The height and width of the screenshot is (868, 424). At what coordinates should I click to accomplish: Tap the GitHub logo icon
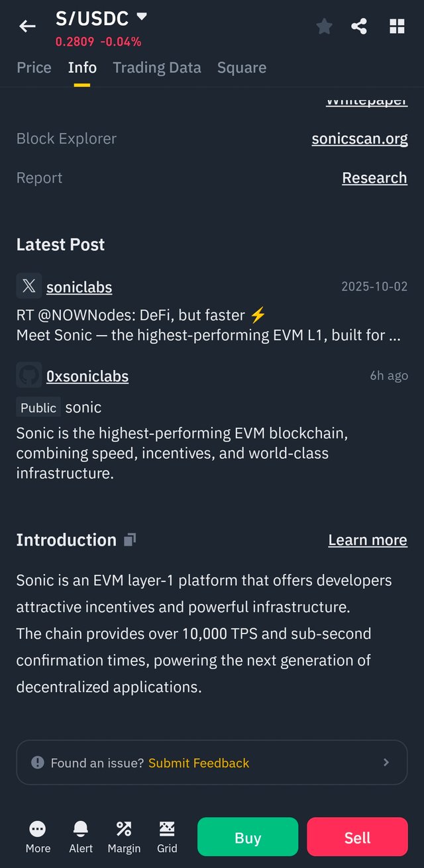pos(29,375)
